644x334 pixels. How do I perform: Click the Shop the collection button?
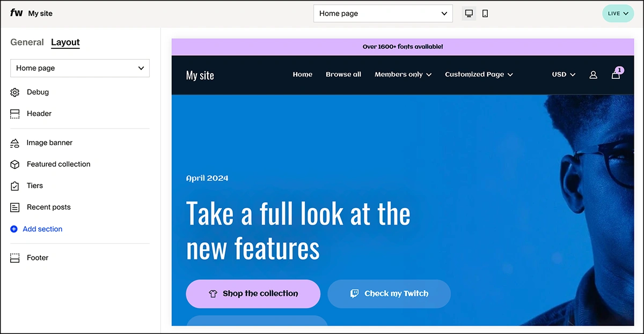click(x=253, y=294)
